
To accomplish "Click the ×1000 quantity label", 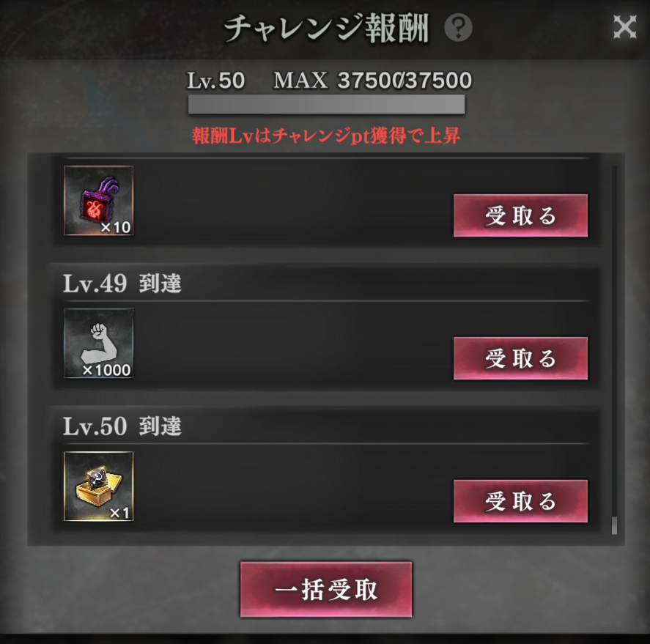I will click(106, 370).
